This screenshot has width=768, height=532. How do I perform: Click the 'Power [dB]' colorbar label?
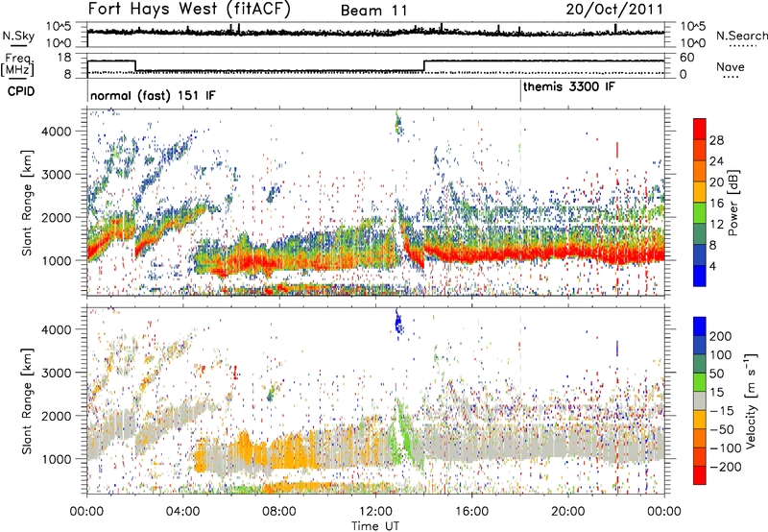tap(732, 203)
